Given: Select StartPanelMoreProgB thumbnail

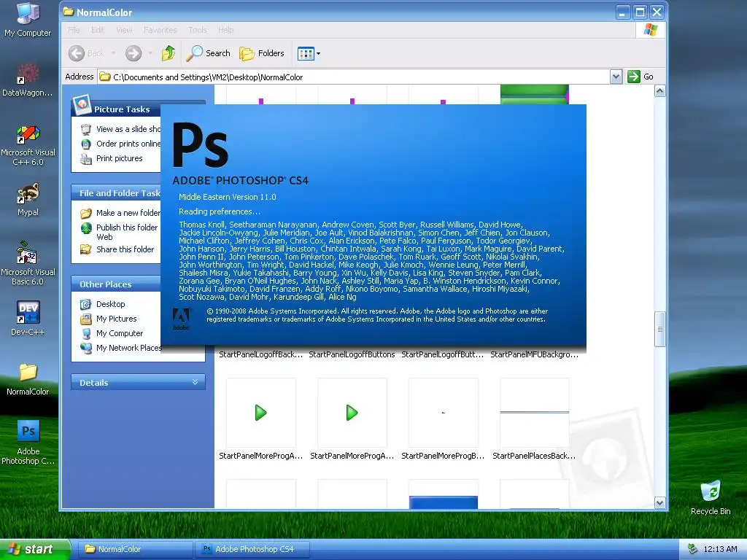Looking at the screenshot, I should point(443,413).
